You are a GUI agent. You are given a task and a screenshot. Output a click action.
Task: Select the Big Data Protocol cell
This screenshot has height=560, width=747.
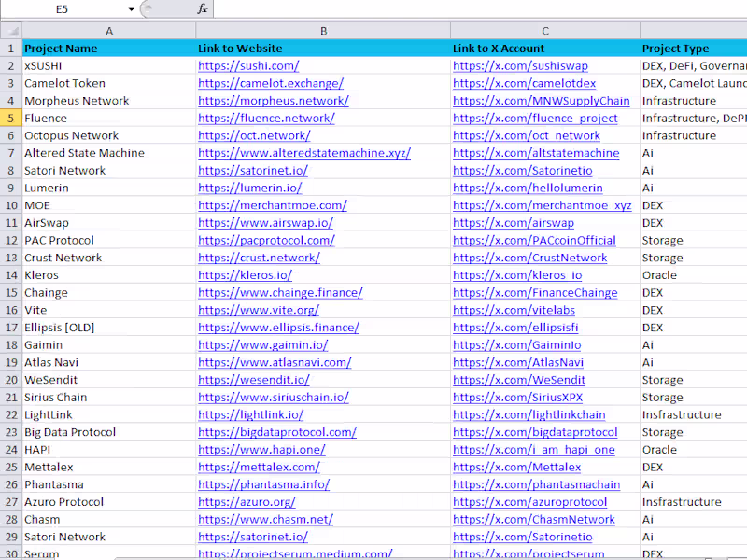pos(109,432)
